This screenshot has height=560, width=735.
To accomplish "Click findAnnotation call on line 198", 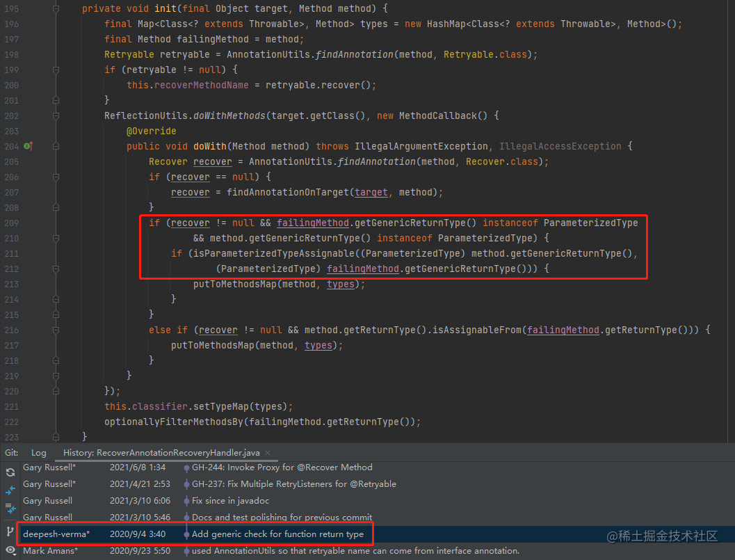I will tap(355, 54).
